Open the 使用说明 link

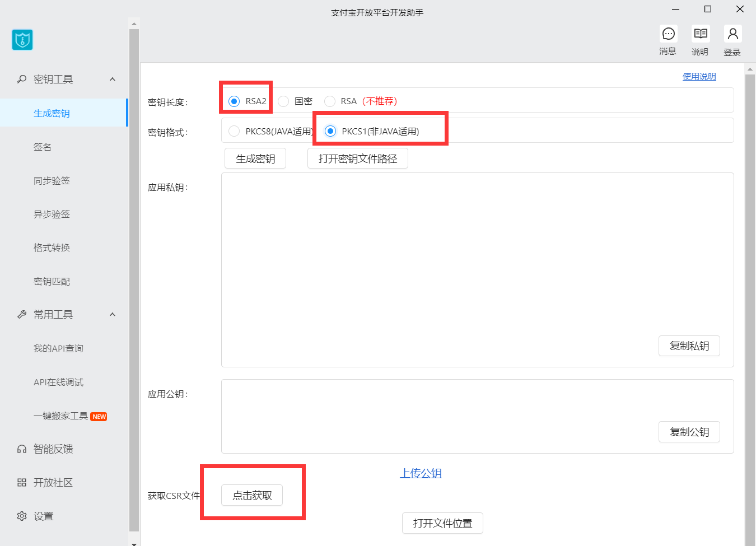(x=699, y=77)
